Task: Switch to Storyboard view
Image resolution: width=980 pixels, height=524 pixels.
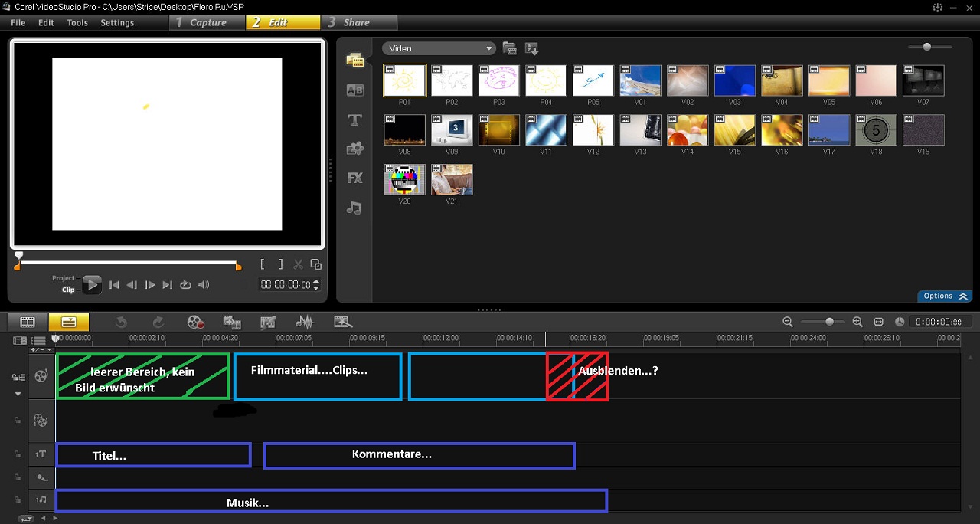Action: pos(28,322)
